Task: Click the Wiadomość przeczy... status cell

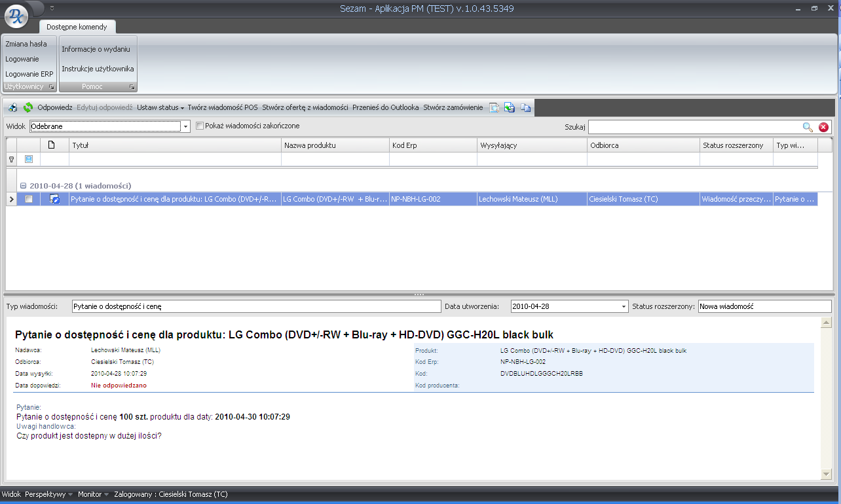Action: pyautogui.click(x=736, y=199)
